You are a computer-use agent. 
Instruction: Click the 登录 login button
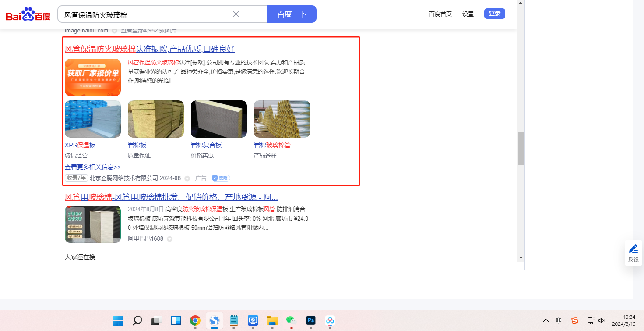point(495,14)
